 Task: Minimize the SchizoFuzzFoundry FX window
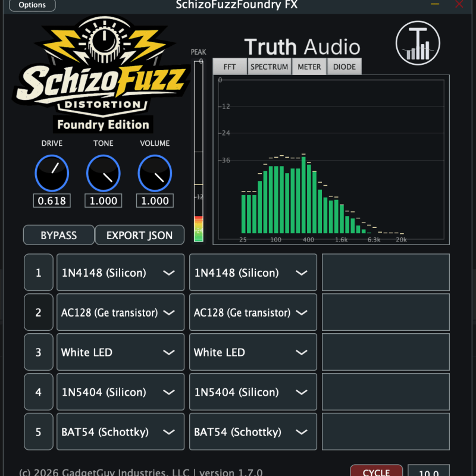click(x=435, y=4)
